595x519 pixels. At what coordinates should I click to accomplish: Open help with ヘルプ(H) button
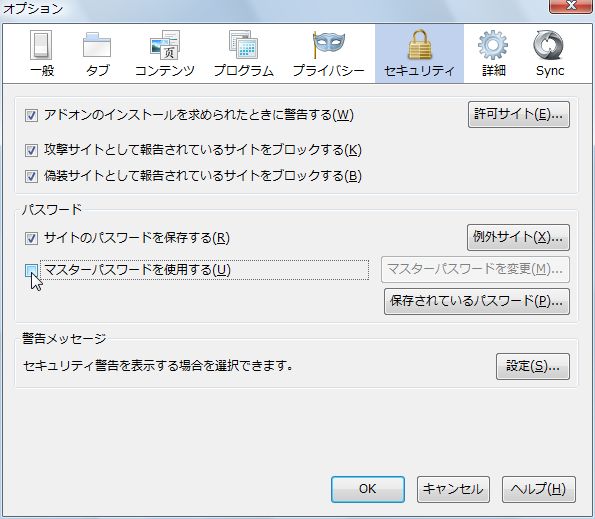pyautogui.click(x=538, y=489)
